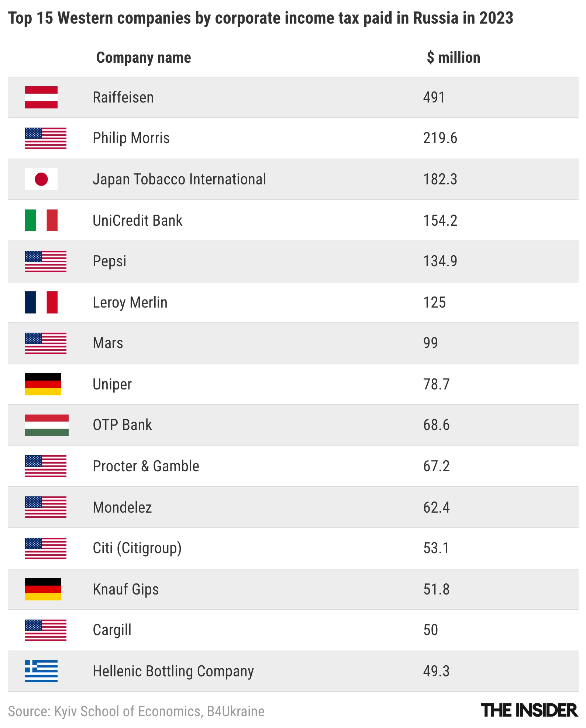Click the Japanese flag icon

click(41, 179)
